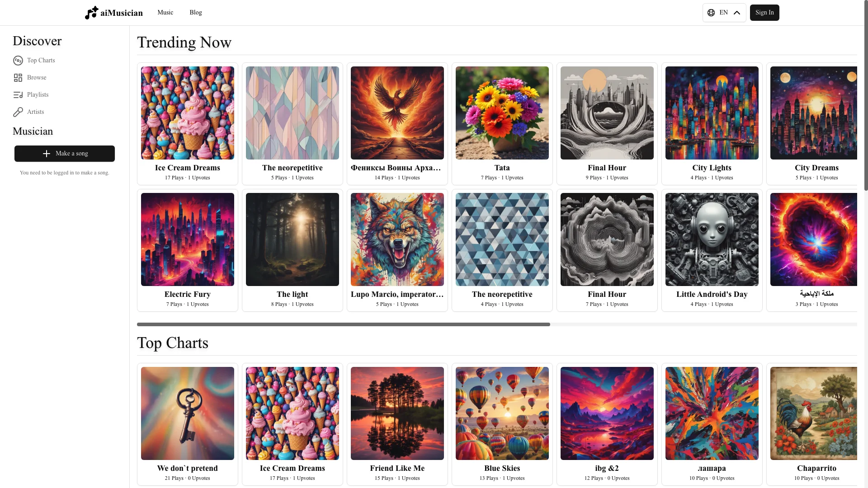868x488 pixels.
Task: Drag the horizontal scrollbar below trending items
Action: tap(343, 324)
